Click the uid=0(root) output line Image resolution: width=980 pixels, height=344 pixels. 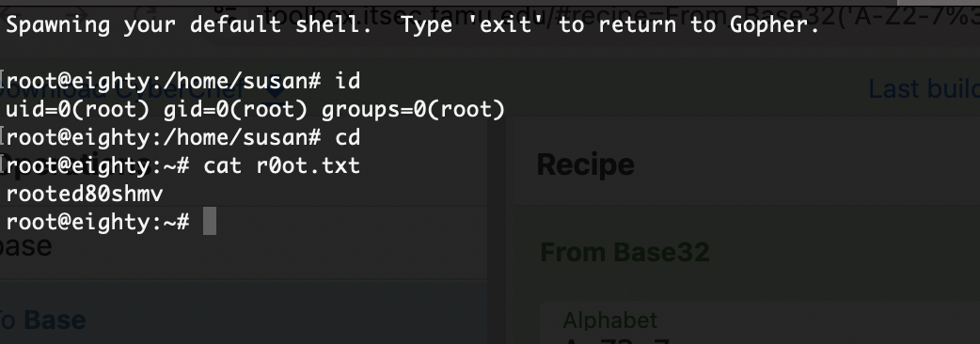point(255,109)
